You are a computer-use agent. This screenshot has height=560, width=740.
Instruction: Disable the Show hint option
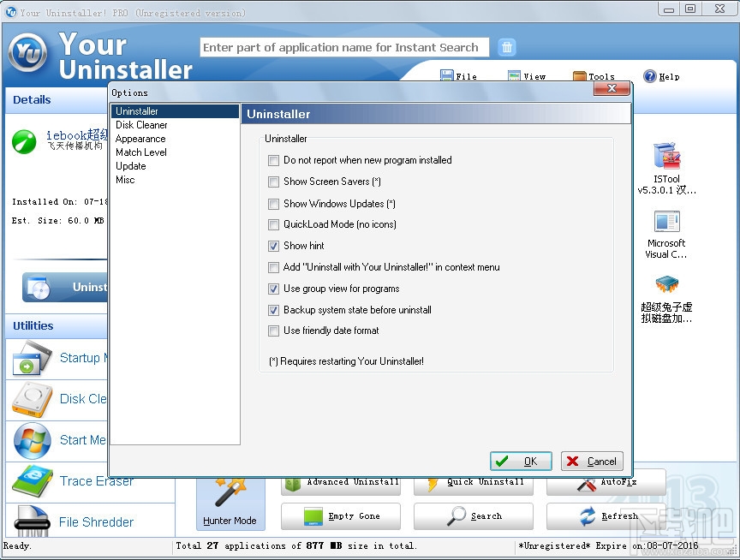274,246
